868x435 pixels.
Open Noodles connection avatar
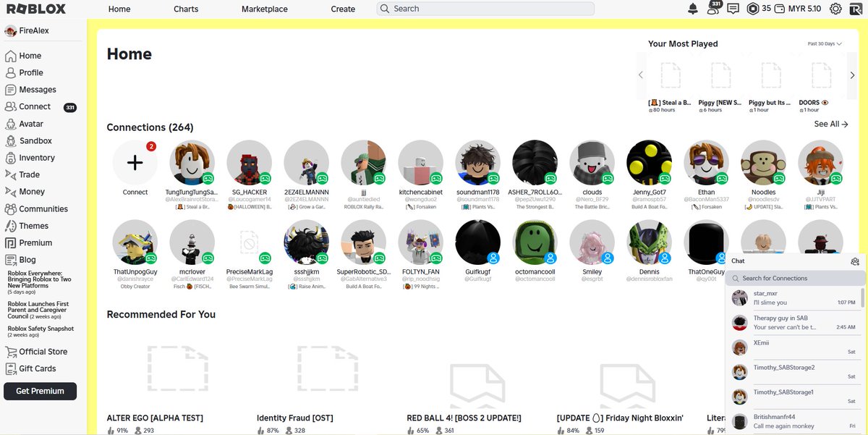[x=764, y=163]
